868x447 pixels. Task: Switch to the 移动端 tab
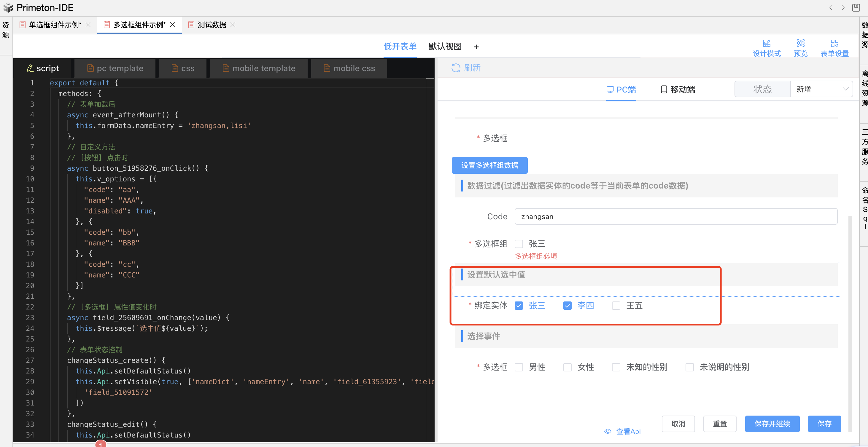(678, 90)
